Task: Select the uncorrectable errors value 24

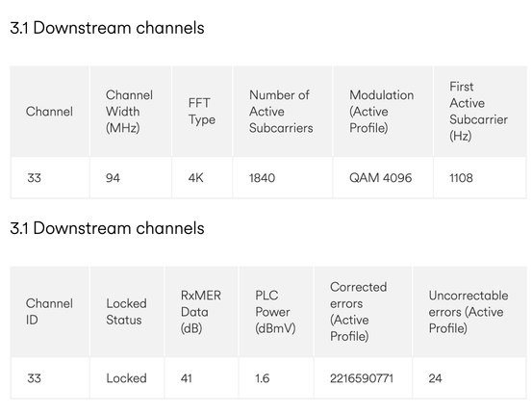Action: (x=435, y=378)
